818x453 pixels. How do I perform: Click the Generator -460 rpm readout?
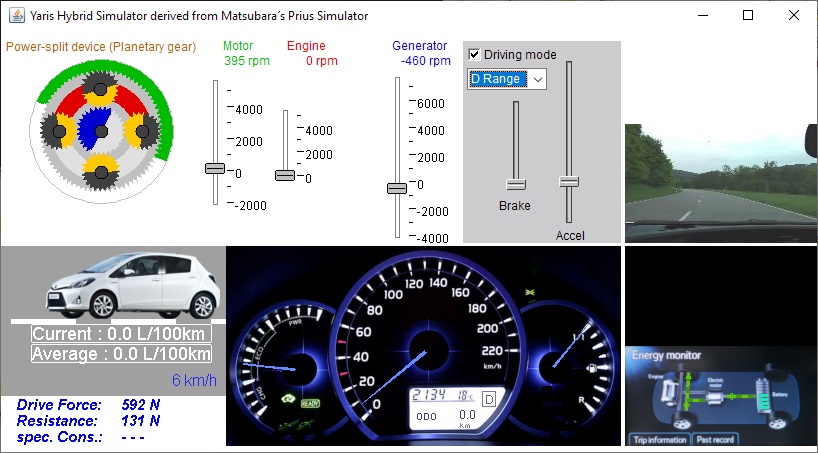426,61
